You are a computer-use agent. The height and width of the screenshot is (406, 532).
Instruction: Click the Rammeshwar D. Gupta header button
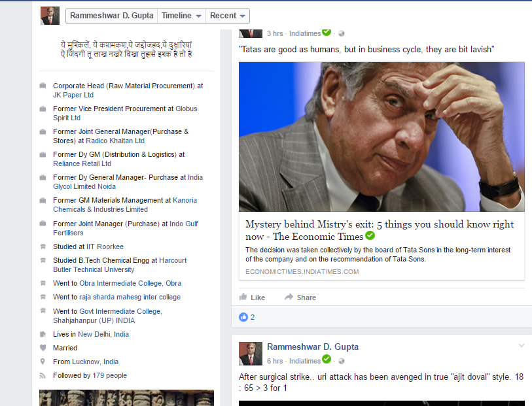point(112,16)
